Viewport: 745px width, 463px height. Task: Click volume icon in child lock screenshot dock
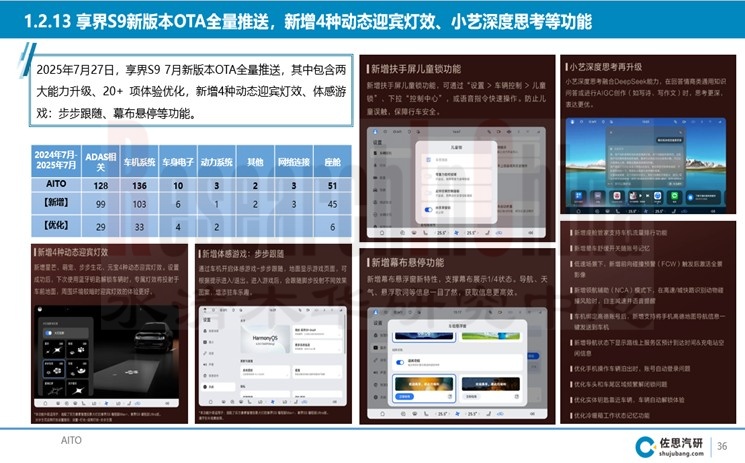pos(530,233)
